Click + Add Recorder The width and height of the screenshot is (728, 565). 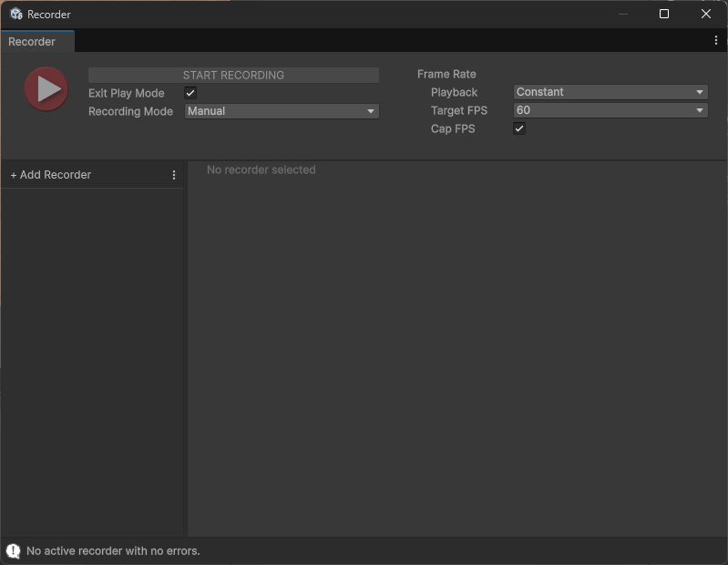[x=51, y=175]
